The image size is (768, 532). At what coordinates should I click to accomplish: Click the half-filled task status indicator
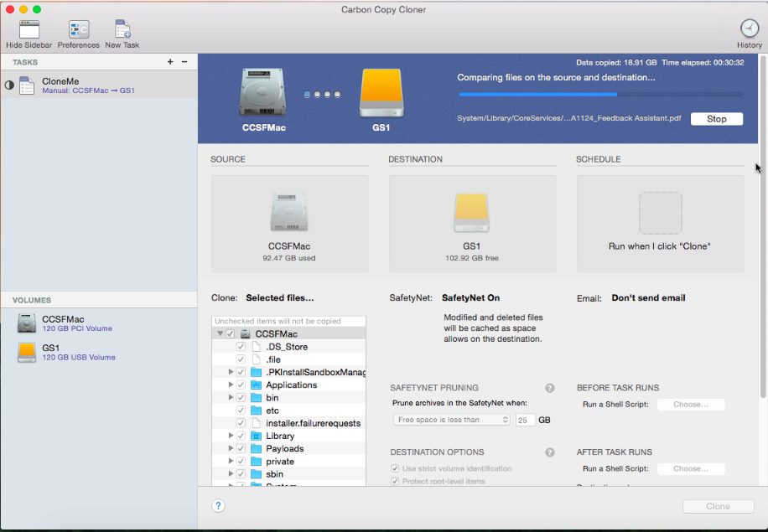tap(9, 85)
